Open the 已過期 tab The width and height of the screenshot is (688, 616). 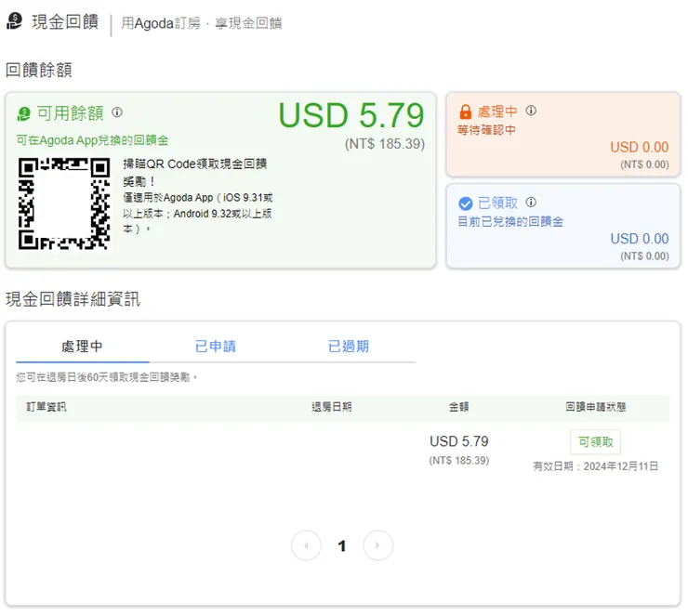[x=349, y=347]
